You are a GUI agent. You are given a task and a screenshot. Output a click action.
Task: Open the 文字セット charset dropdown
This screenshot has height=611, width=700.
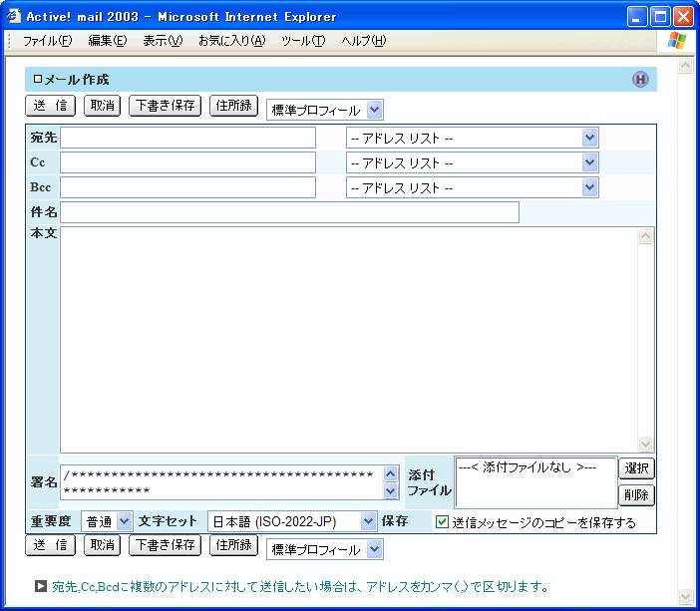tap(292, 521)
